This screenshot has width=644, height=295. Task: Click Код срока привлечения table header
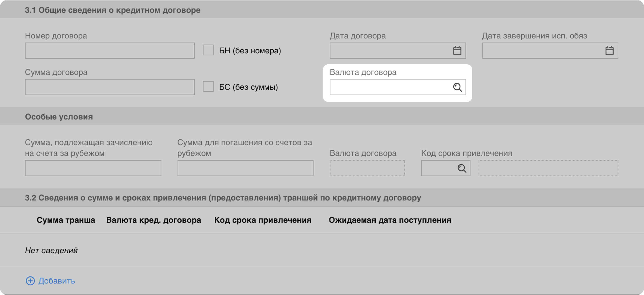coord(263,220)
